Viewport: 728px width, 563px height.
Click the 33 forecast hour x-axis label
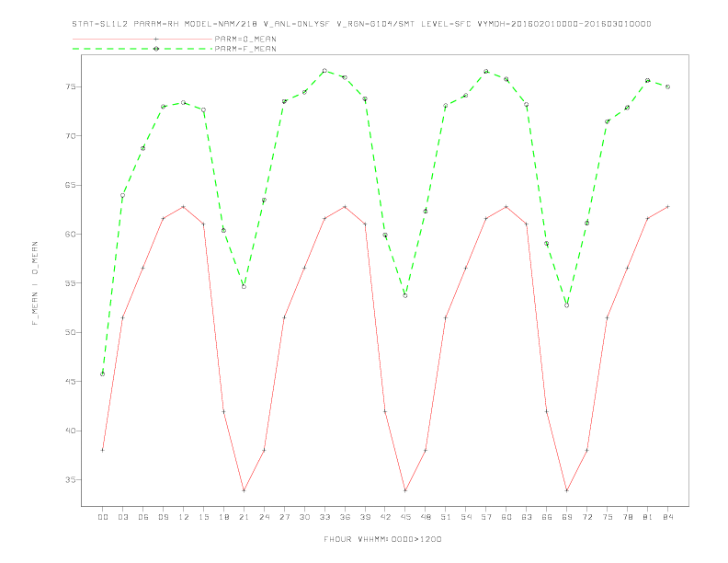coord(324,517)
